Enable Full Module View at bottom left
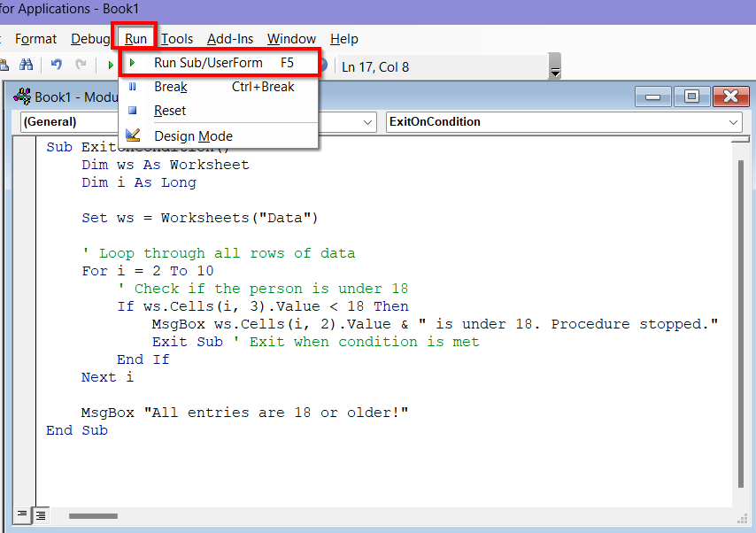 coord(40,514)
